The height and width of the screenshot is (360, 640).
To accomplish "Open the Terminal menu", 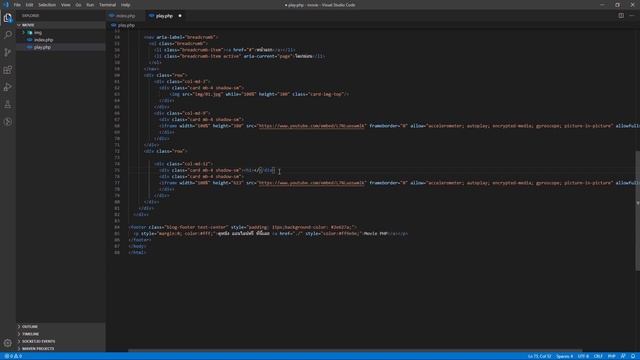I will click(x=108, y=5).
